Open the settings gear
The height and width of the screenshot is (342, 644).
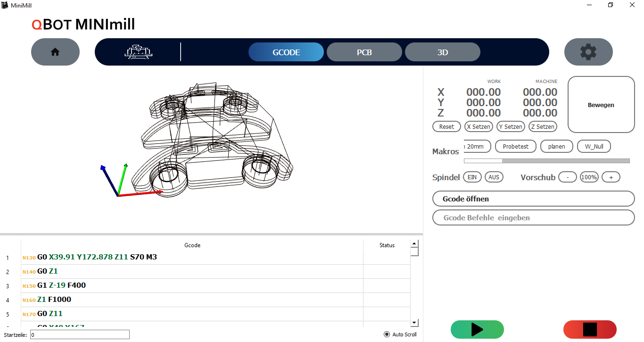pos(588,52)
